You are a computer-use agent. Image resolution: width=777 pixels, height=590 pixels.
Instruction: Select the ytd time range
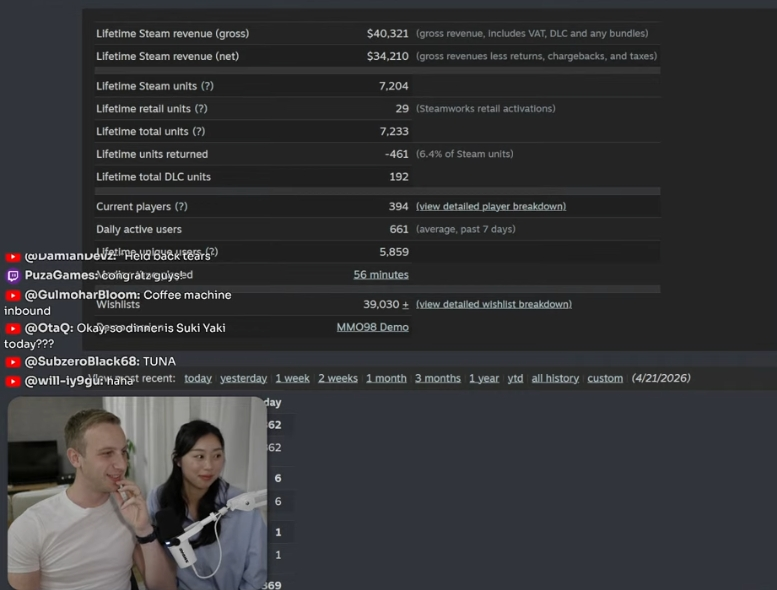click(x=515, y=378)
